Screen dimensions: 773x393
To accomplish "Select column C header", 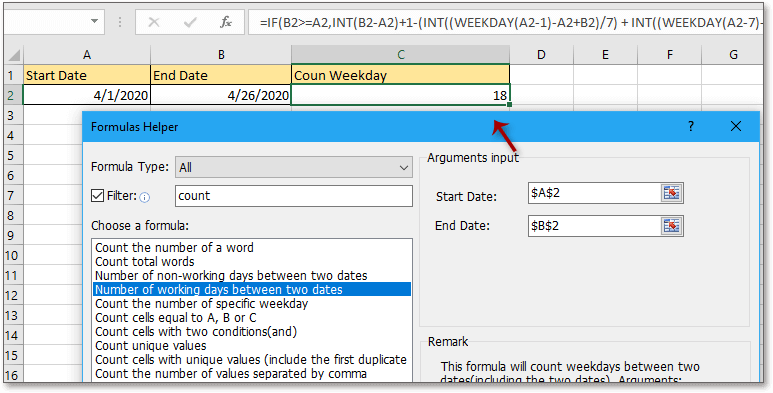I will 400,55.
